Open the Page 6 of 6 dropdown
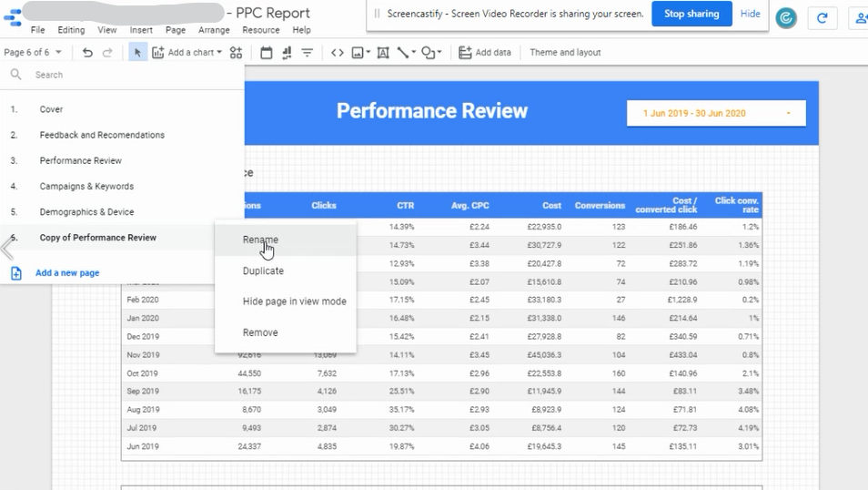 coord(33,52)
